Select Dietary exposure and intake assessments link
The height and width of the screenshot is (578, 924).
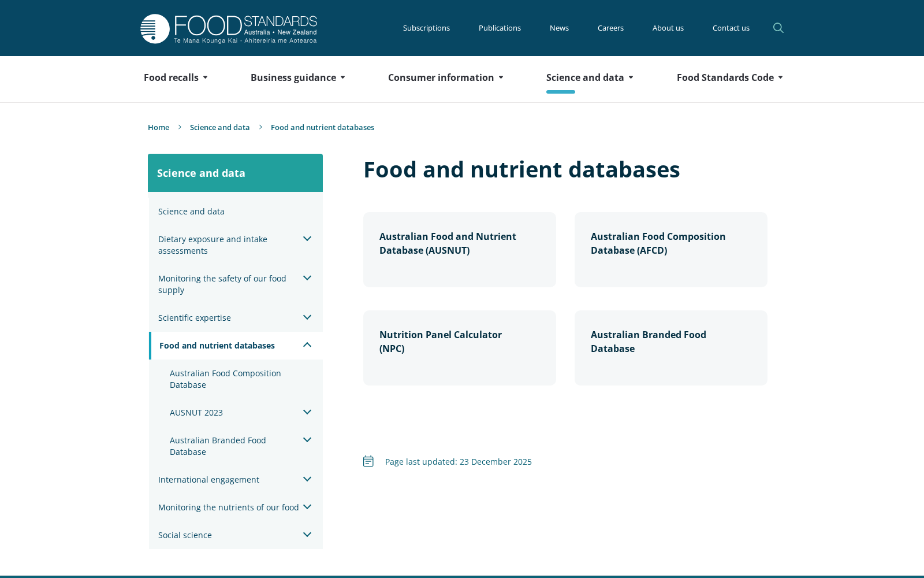(213, 245)
